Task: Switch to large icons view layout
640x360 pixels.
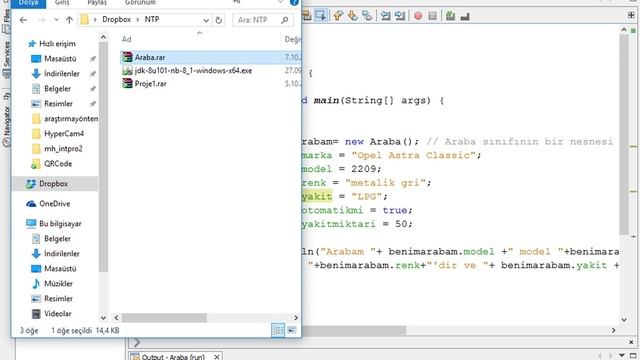Action: pos(291,330)
